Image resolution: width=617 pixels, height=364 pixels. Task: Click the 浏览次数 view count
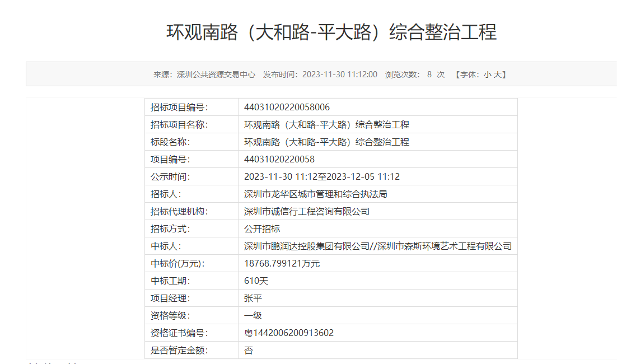(x=414, y=74)
